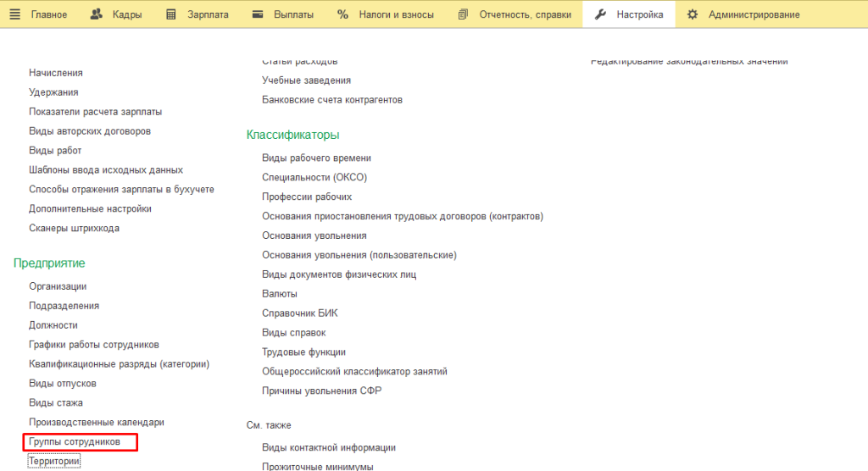This screenshot has height=471, width=868.
Task: Open Банковские счета контрагентов
Action: click(331, 100)
